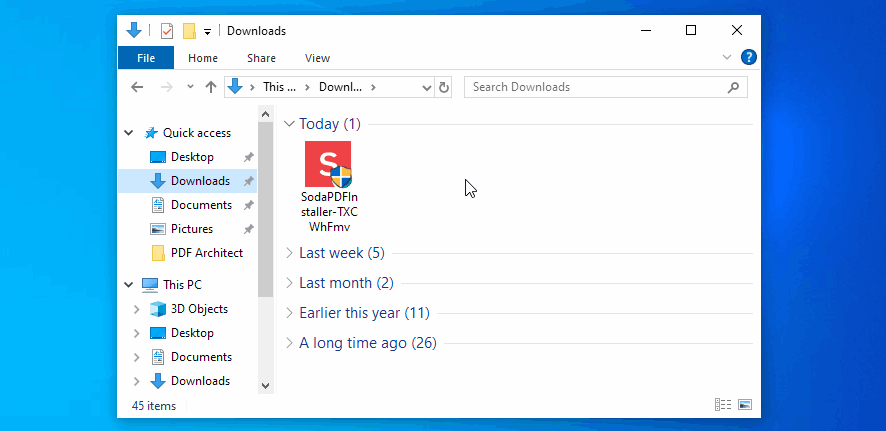This screenshot has height=431, width=886.
Task: Switch to Large icons view in status bar
Action: 745,404
